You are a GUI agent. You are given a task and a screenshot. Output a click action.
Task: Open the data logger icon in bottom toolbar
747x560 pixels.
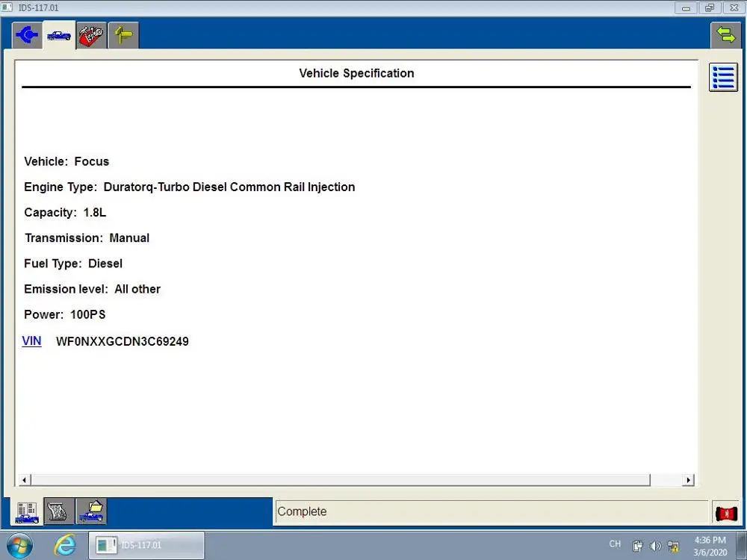click(x=58, y=511)
